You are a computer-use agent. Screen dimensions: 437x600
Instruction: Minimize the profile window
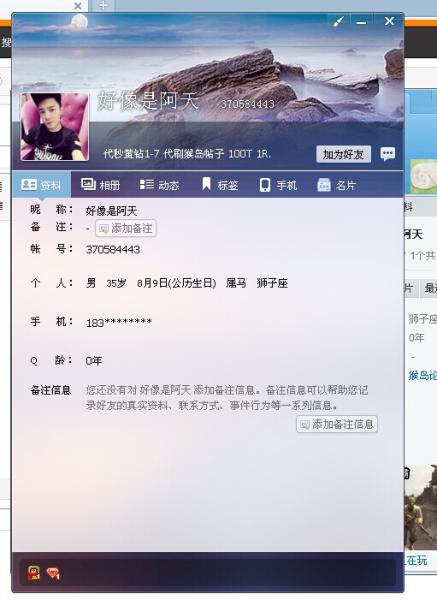click(x=361, y=21)
